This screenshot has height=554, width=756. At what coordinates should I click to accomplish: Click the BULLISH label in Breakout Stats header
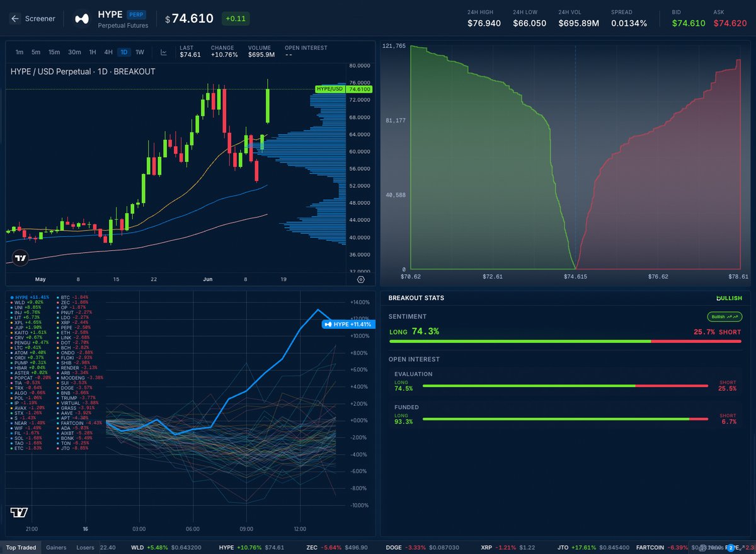tap(729, 298)
